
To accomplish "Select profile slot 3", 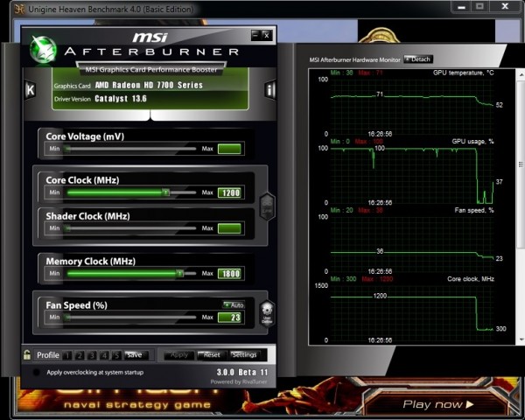I will (92, 355).
